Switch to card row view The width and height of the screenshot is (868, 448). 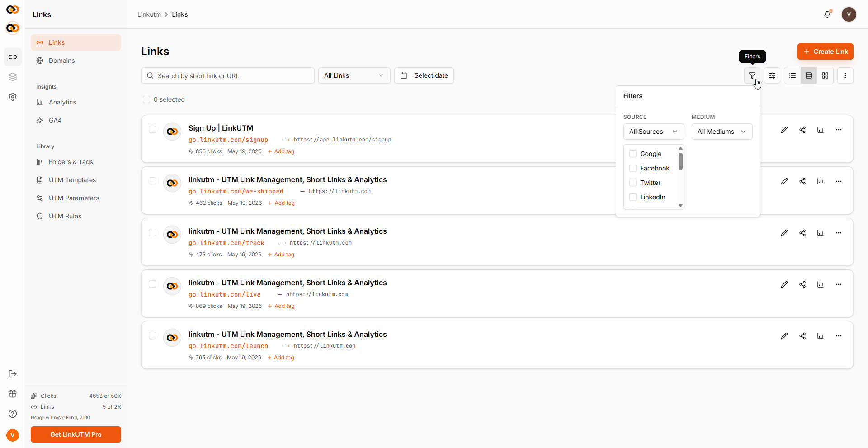[809, 75]
